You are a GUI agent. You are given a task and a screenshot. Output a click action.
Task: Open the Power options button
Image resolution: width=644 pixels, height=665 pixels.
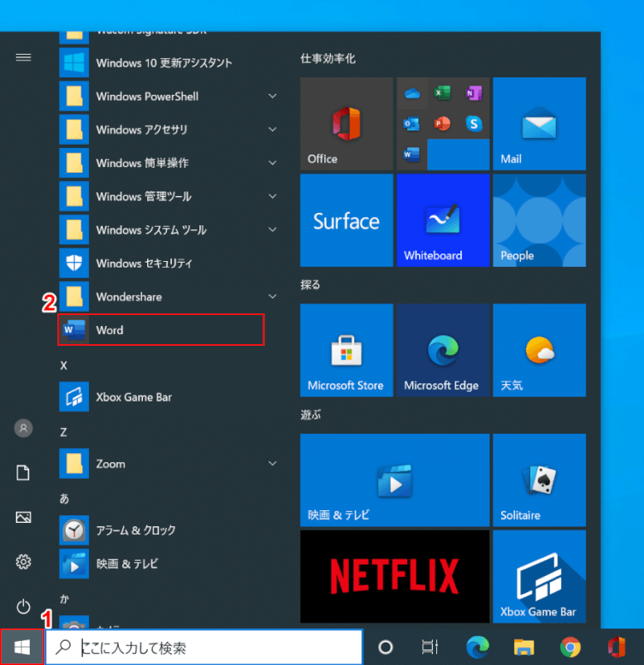tap(23, 607)
